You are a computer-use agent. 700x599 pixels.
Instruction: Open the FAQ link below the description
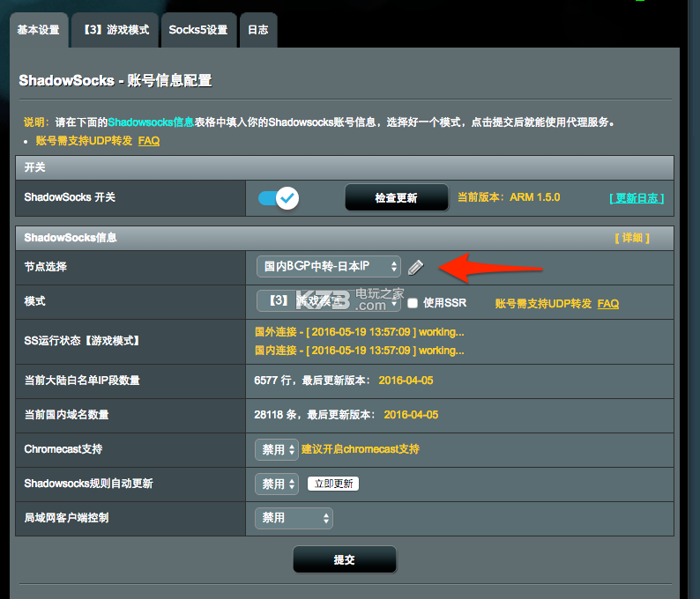[149, 141]
